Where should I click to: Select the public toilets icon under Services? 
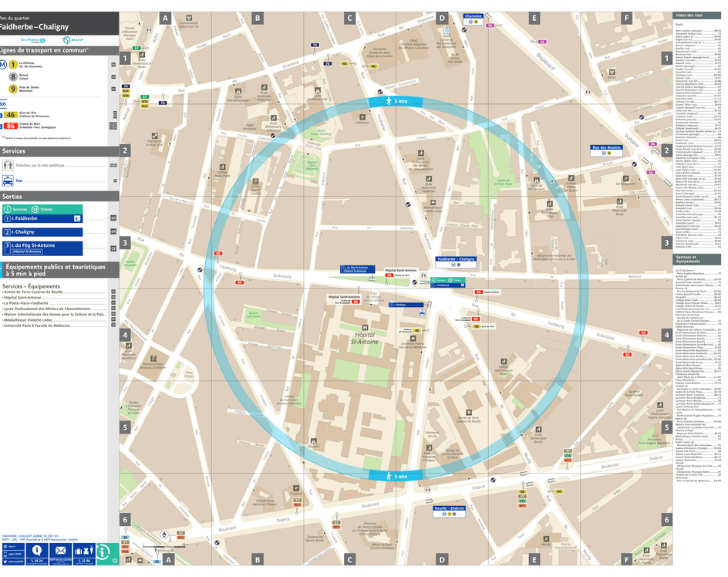pyautogui.click(x=7, y=164)
